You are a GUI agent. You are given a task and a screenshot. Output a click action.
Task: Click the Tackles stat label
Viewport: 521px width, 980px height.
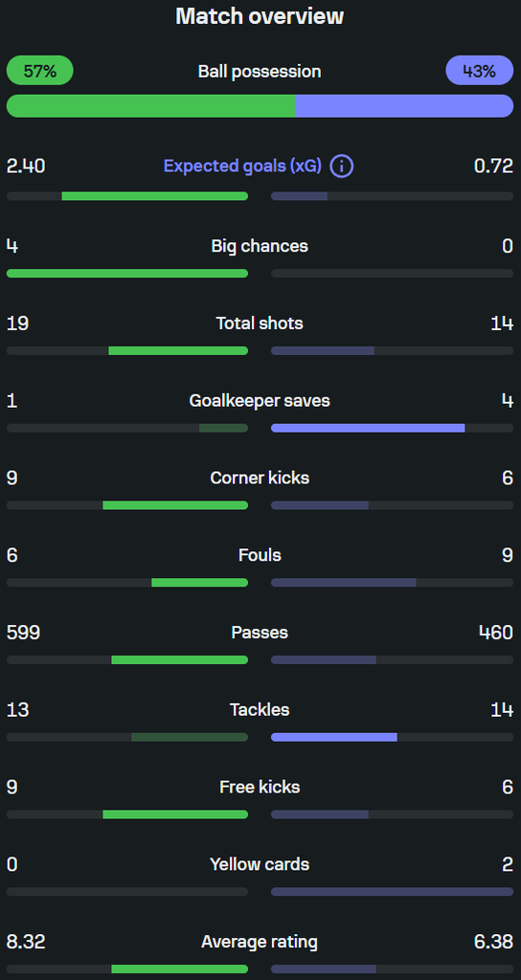pyautogui.click(x=260, y=710)
